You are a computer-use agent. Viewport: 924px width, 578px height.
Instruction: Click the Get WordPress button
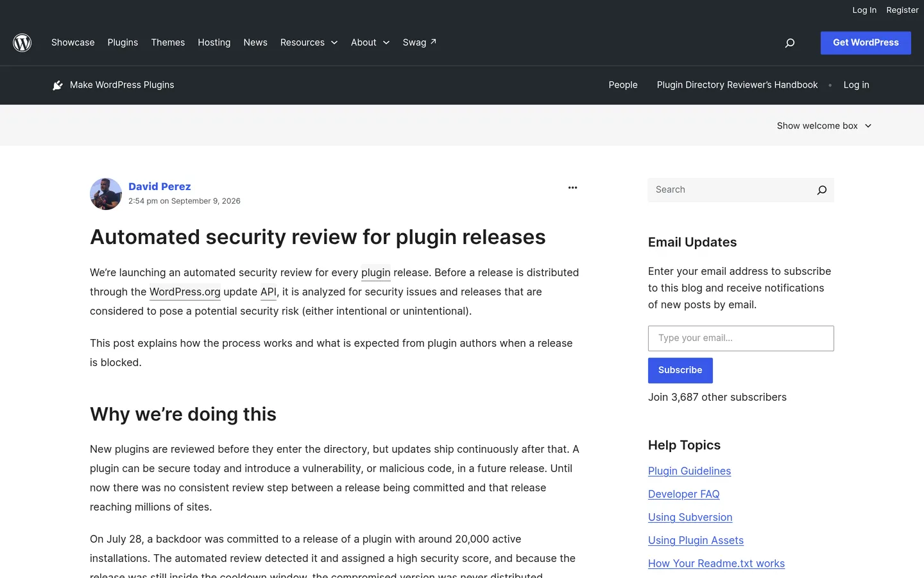tap(866, 43)
